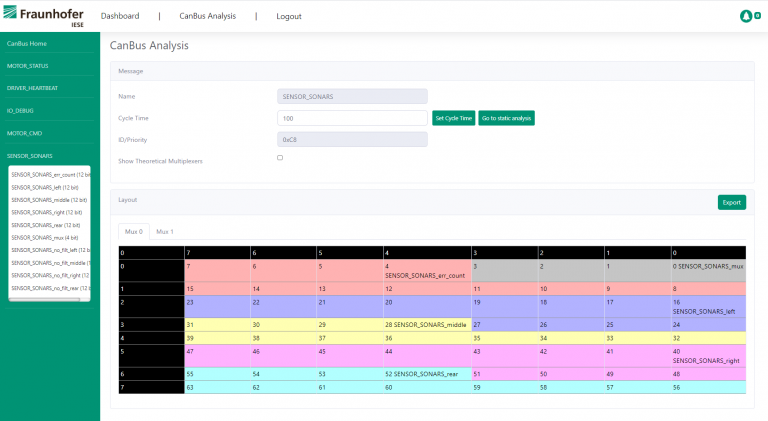Click bit cell 47 in layout
Image resolution: width=768 pixels, height=421 pixels.
(x=217, y=356)
